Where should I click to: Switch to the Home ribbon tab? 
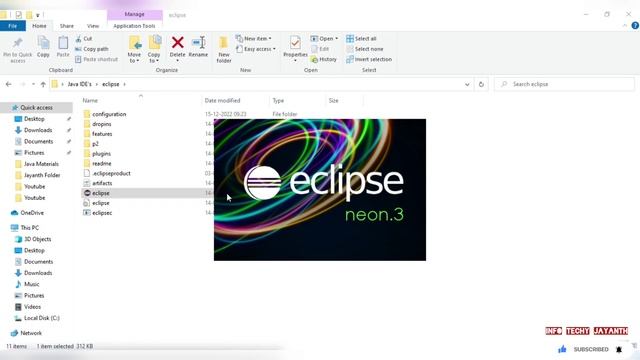pyautogui.click(x=39, y=26)
